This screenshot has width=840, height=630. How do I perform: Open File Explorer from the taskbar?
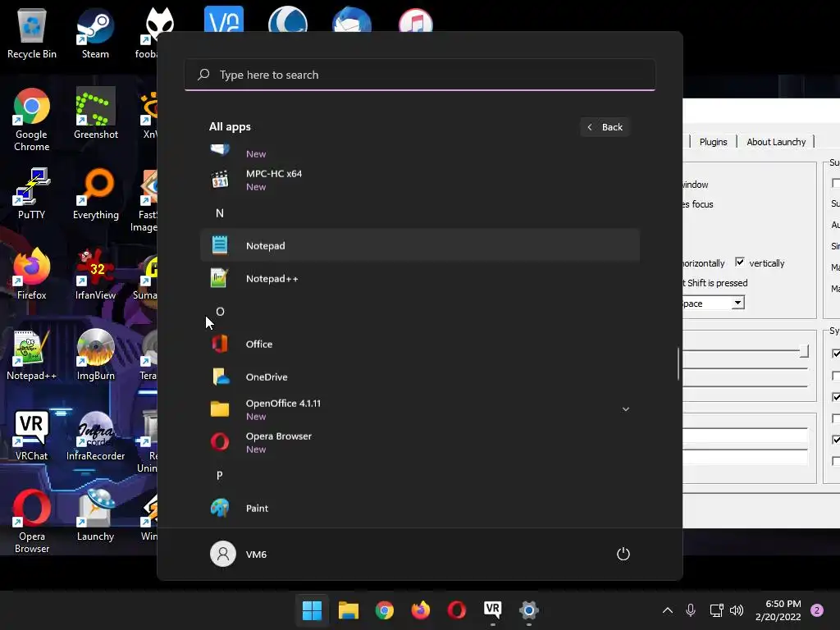tap(348, 609)
